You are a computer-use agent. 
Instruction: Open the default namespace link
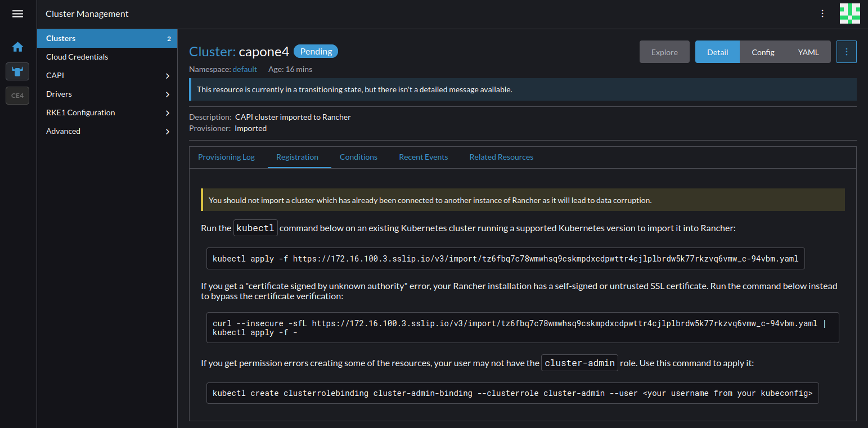pos(245,69)
